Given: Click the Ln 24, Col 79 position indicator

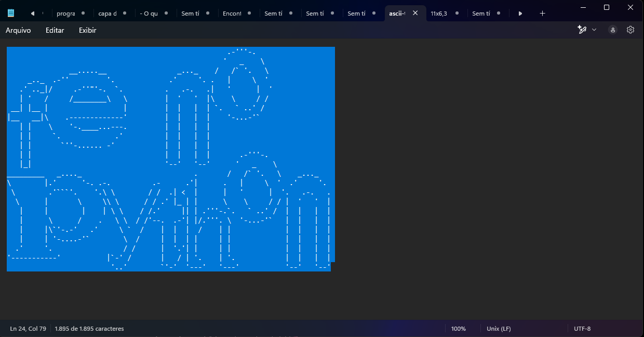Looking at the screenshot, I should (28, 329).
